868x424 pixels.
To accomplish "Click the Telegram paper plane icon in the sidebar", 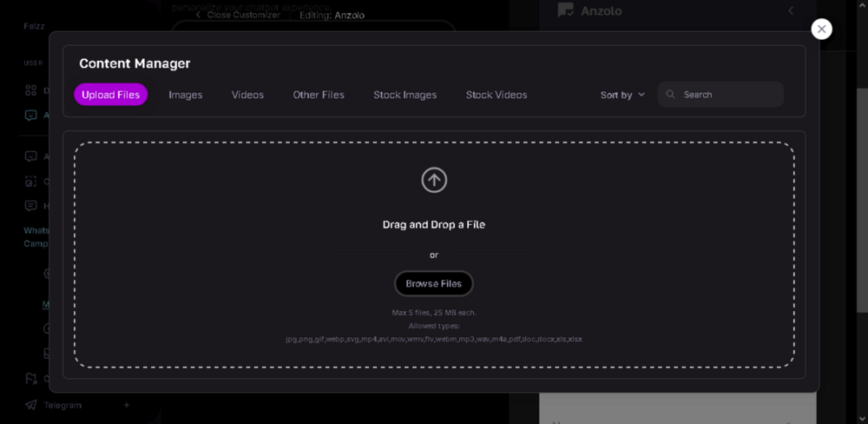I will pyautogui.click(x=31, y=405).
